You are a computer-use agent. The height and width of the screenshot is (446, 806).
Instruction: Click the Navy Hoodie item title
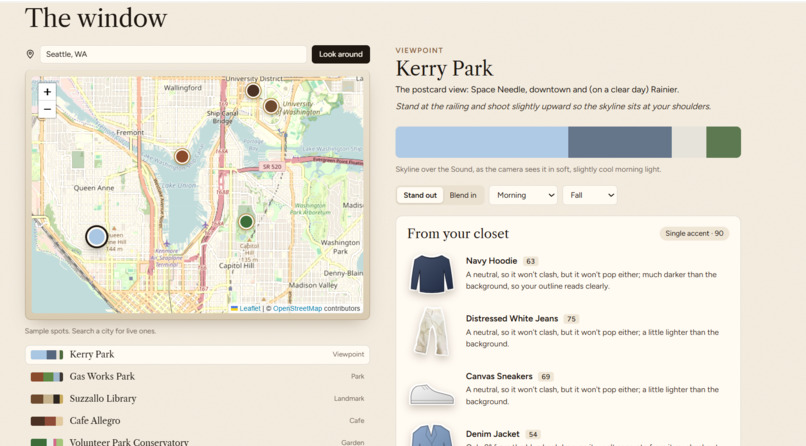(491, 261)
